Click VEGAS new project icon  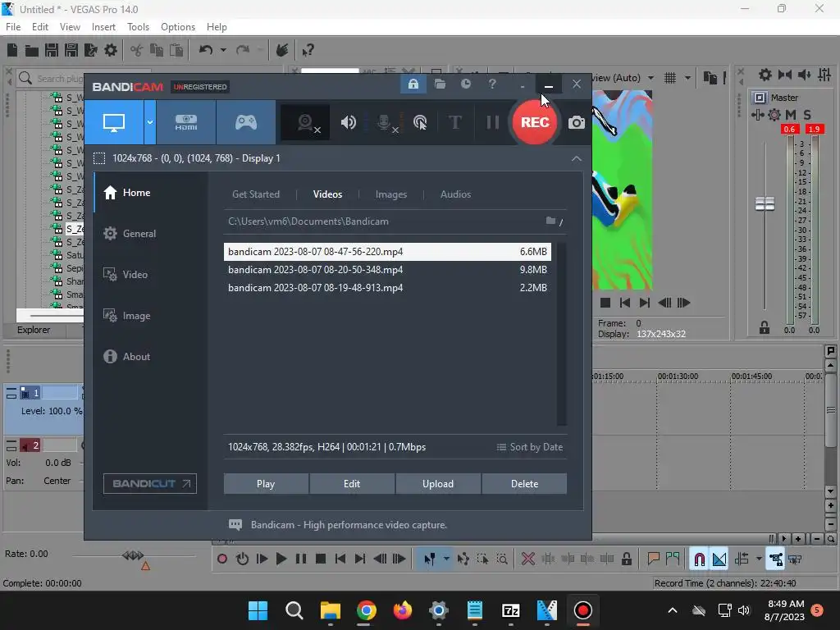[x=12, y=50]
